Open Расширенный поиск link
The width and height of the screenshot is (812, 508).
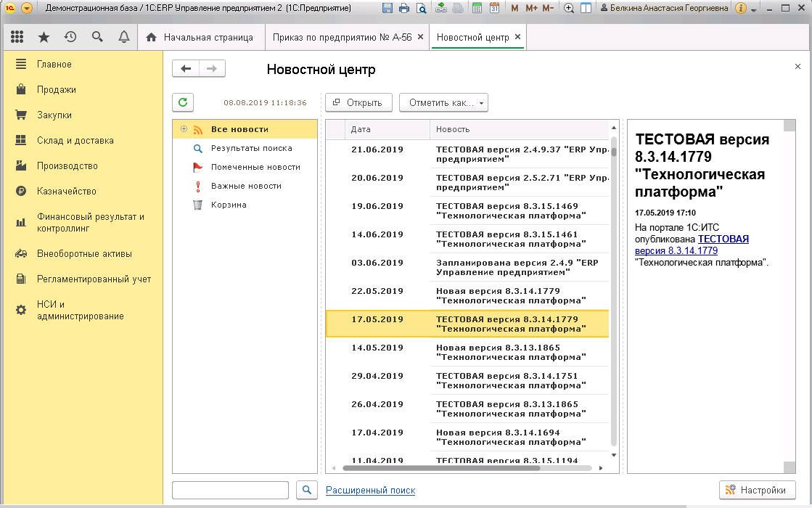(370, 490)
